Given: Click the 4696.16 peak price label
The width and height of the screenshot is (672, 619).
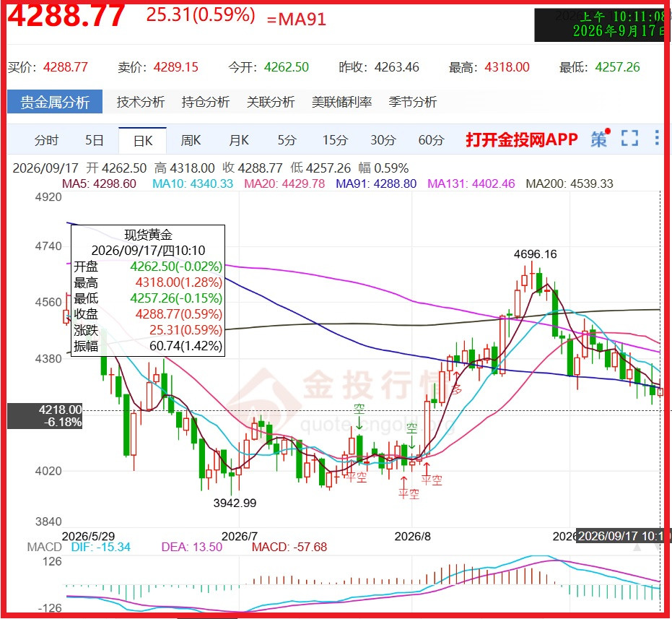Looking at the screenshot, I should tap(536, 254).
